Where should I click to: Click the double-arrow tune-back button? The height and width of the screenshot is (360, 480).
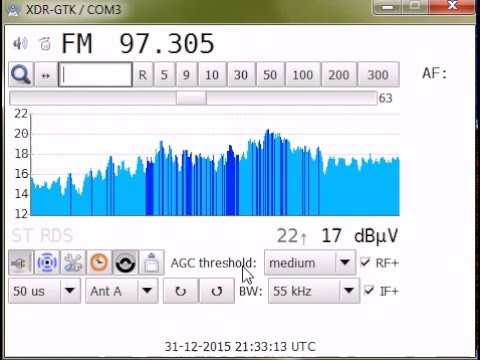pyautogui.click(x=46, y=75)
